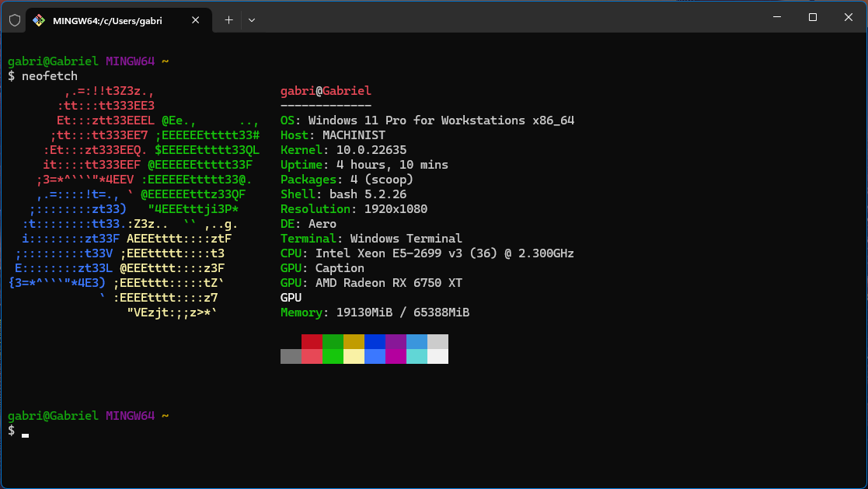Expand the new tab profile dropdown chevron
868x489 pixels.
click(x=252, y=20)
